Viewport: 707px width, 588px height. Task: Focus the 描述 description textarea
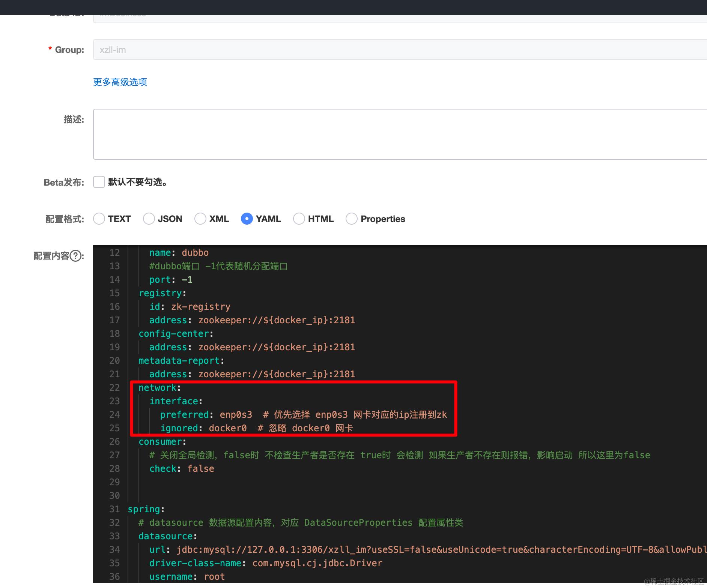coord(400,134)
